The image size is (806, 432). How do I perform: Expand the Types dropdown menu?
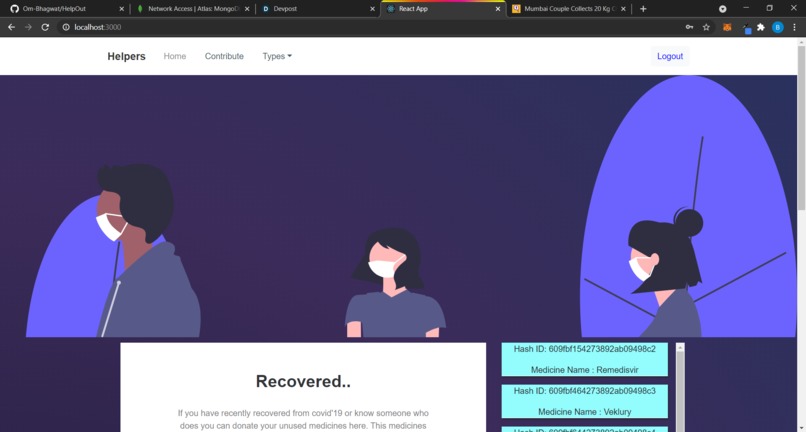click(277, 56)
